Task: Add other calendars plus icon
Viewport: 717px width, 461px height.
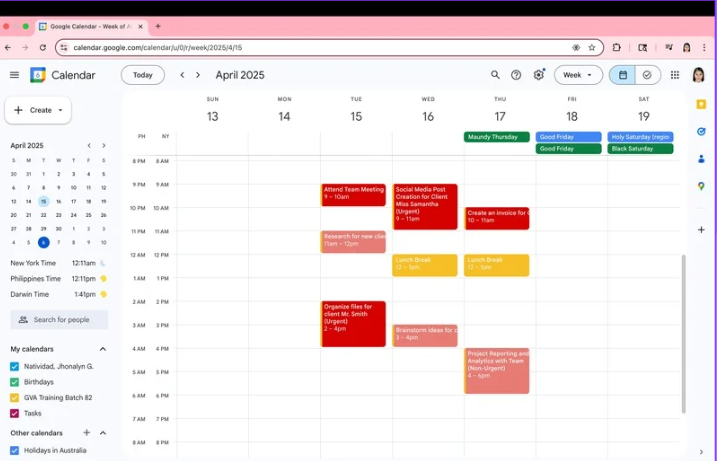Action: click(86, 433)
